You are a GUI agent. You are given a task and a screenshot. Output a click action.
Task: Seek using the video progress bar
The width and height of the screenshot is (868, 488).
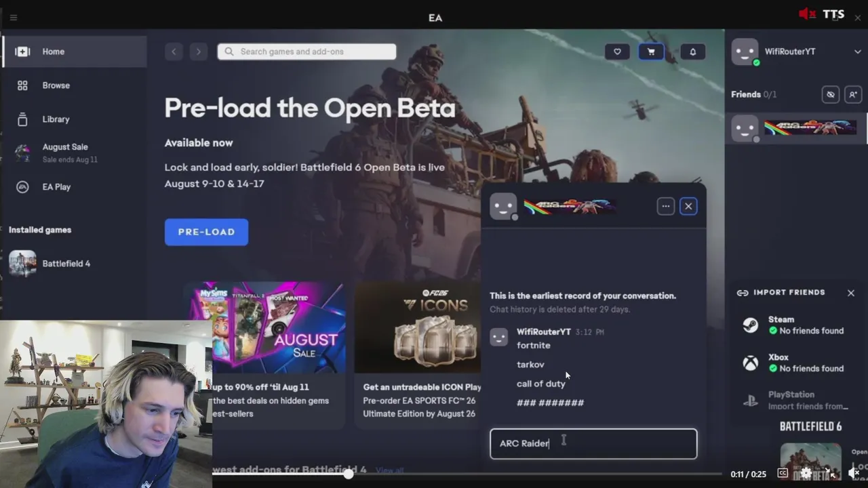click(468, 474)
